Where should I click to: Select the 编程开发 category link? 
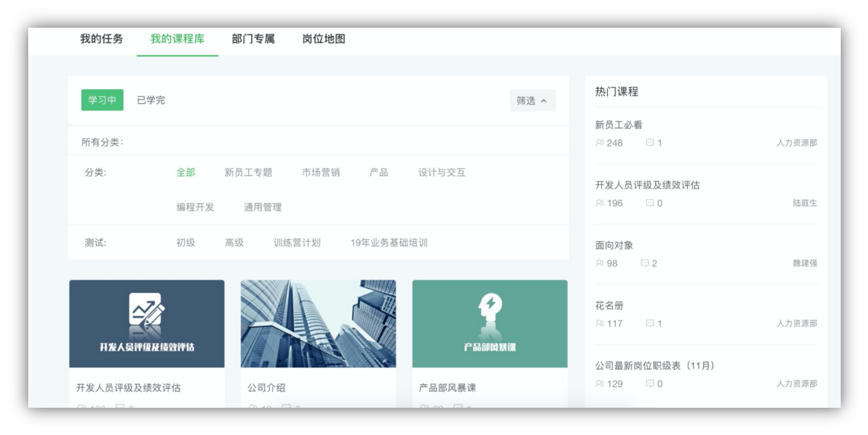tap(196, 207)
